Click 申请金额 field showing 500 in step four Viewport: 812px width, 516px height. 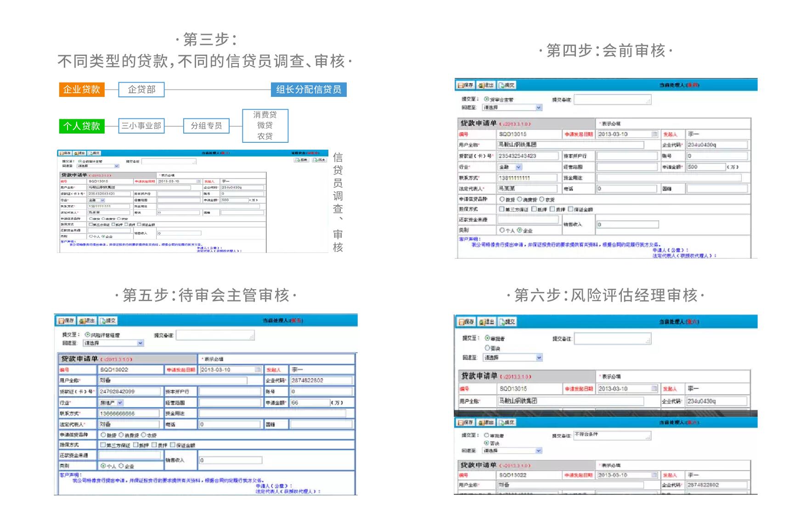(706, 167)
